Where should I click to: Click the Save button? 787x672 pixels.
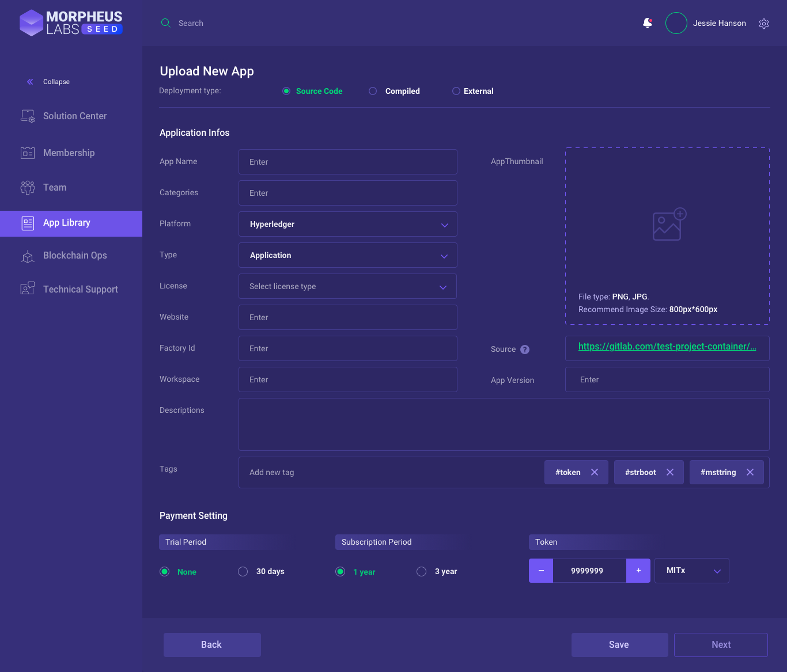(x=620, y=645)
